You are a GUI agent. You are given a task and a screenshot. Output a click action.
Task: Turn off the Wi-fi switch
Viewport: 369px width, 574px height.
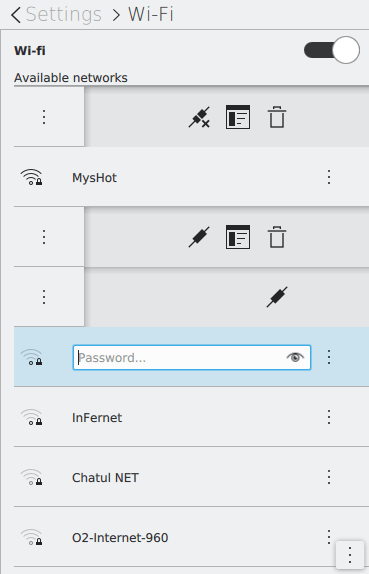click(x=332, y=50)
